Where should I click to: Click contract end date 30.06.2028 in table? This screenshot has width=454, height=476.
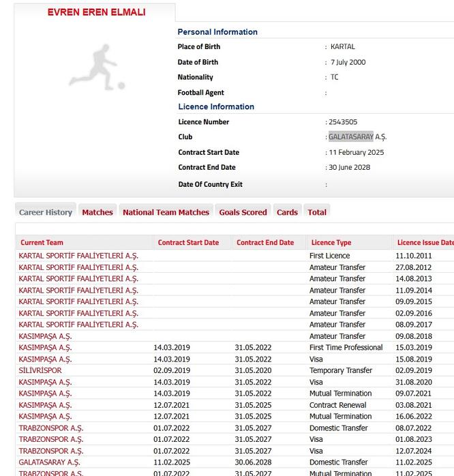253,462
